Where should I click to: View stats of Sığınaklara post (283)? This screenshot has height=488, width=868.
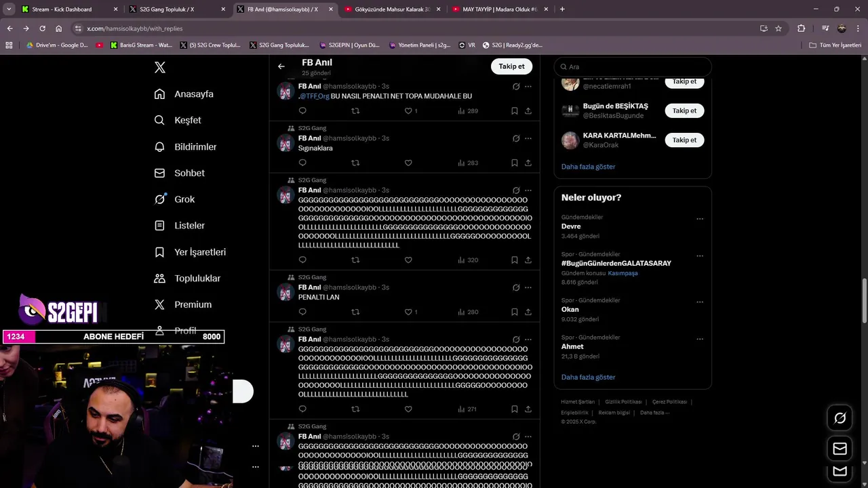click(x=468, y=163)
